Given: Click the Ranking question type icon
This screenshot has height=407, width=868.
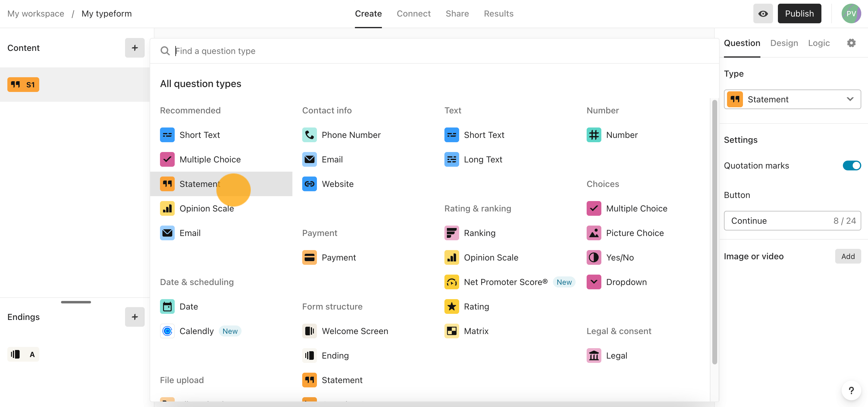Looking at the screenshot, I should pyautogui.click(x=452, y=233).
